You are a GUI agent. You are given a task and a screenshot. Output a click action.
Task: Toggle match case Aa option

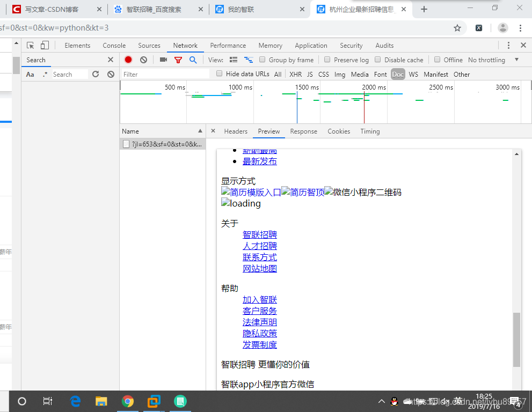(30, 74)
